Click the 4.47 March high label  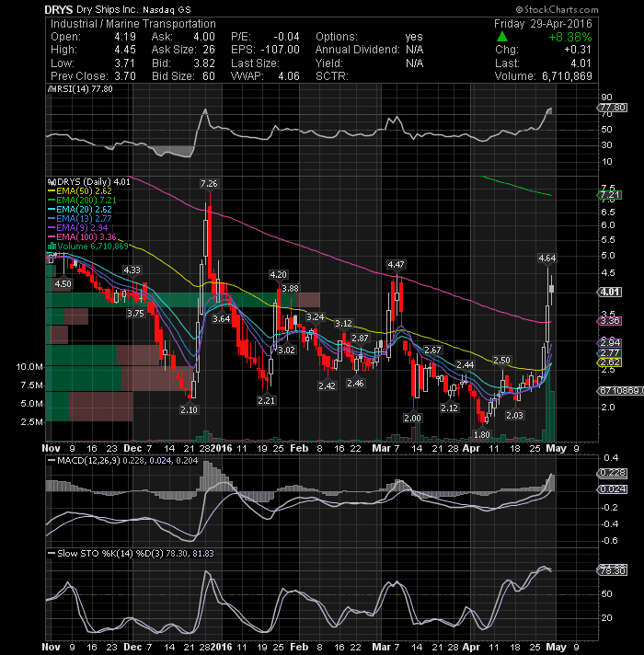click(x=396, y=264)
